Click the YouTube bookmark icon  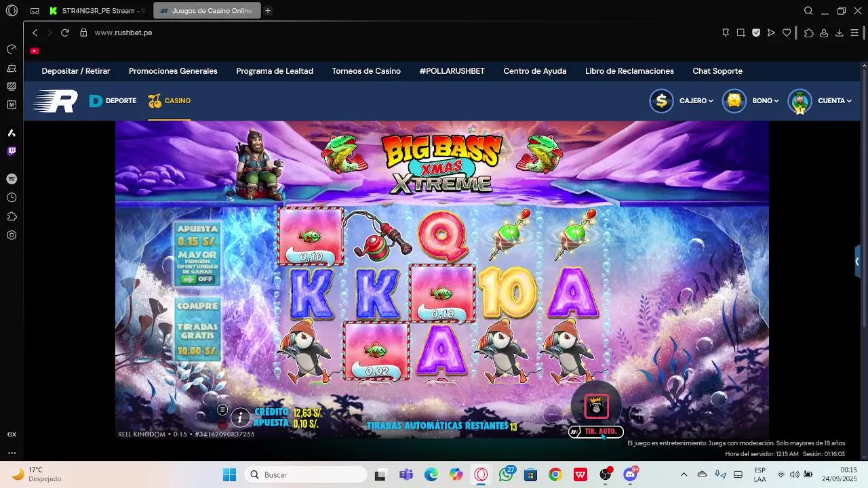[x=35, y=51]
